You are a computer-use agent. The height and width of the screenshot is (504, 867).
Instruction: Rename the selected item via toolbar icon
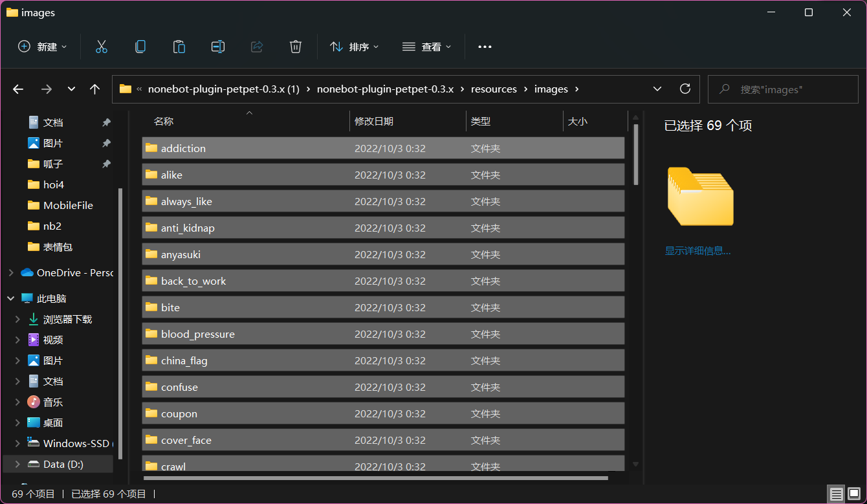point(217,46)
